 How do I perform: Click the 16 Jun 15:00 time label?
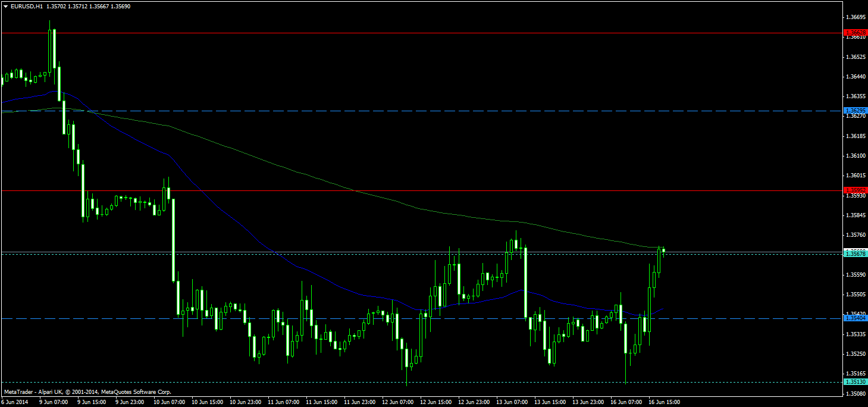664,402
